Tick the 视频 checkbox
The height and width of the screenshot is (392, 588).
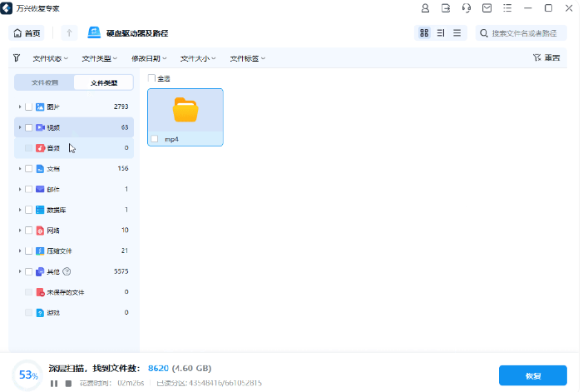tap(28, 127)
